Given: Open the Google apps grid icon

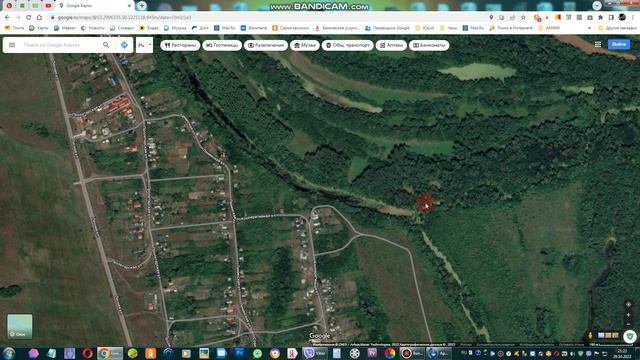Looking at the screenshot, I should click(x=598, y=44).
